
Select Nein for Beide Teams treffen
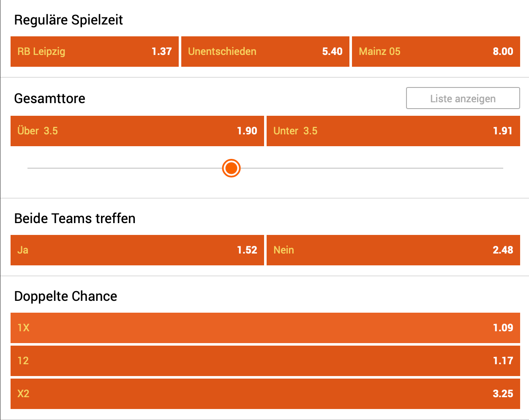[x=393, y=250]
